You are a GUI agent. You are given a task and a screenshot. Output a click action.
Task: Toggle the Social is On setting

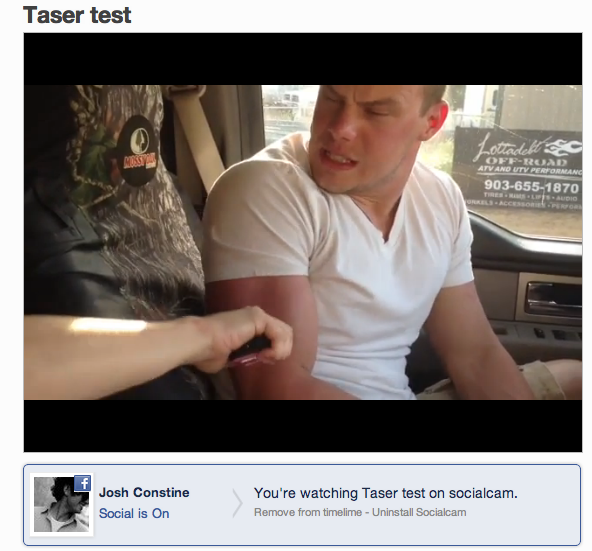[x=134, y=514]
